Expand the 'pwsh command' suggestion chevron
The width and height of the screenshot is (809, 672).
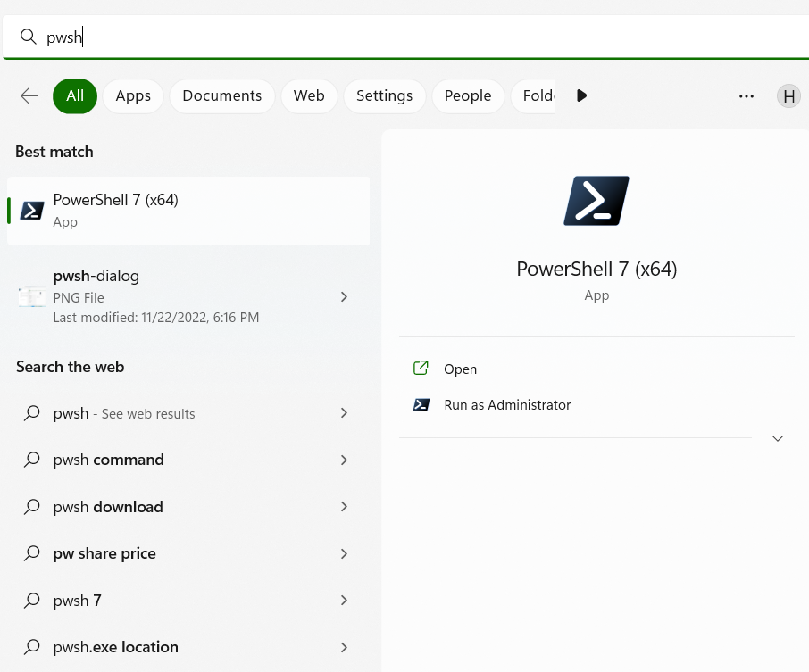pos(344,460)
